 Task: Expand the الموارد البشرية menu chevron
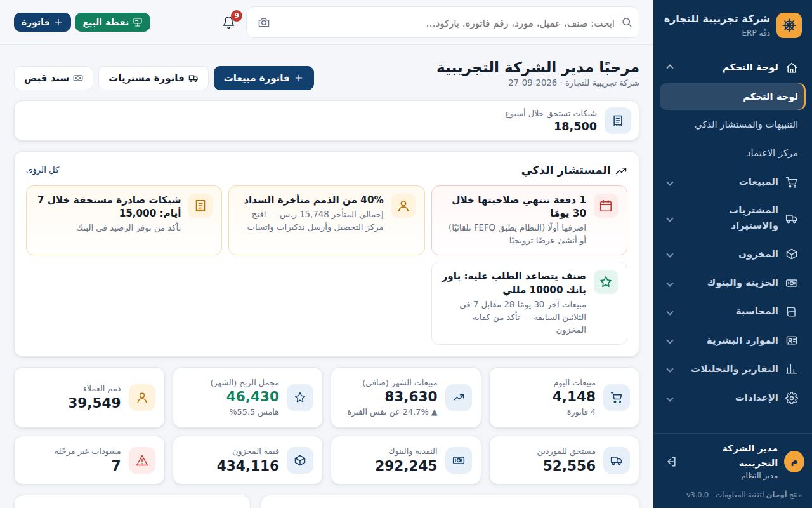coord(669,341)
